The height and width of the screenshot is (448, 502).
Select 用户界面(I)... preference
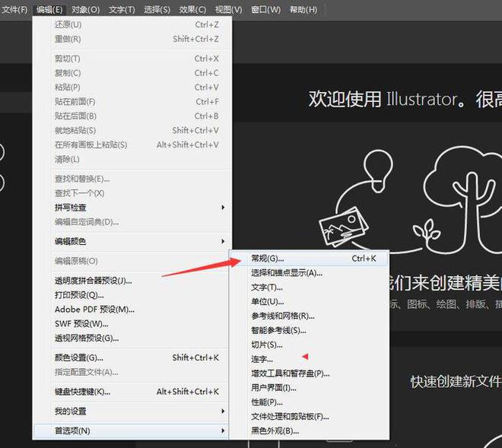(x=310, y=388)
